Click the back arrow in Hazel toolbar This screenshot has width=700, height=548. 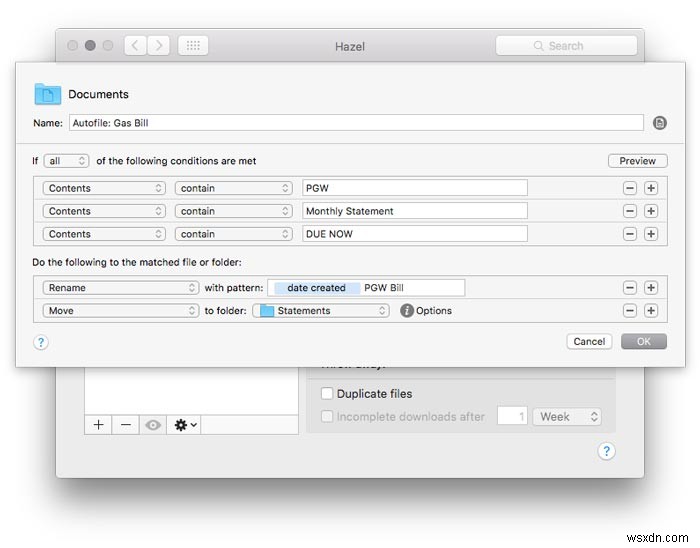click(x=135, y=46)
